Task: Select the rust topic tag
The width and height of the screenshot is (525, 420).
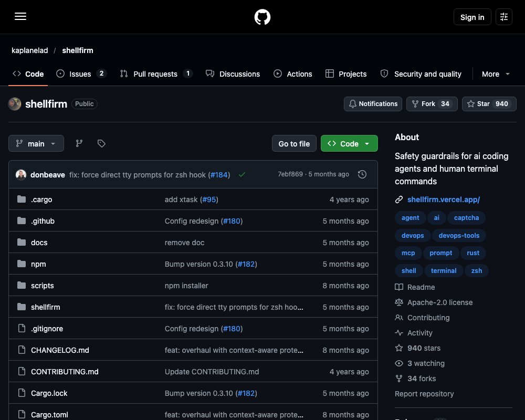Action: coord(473,253)
